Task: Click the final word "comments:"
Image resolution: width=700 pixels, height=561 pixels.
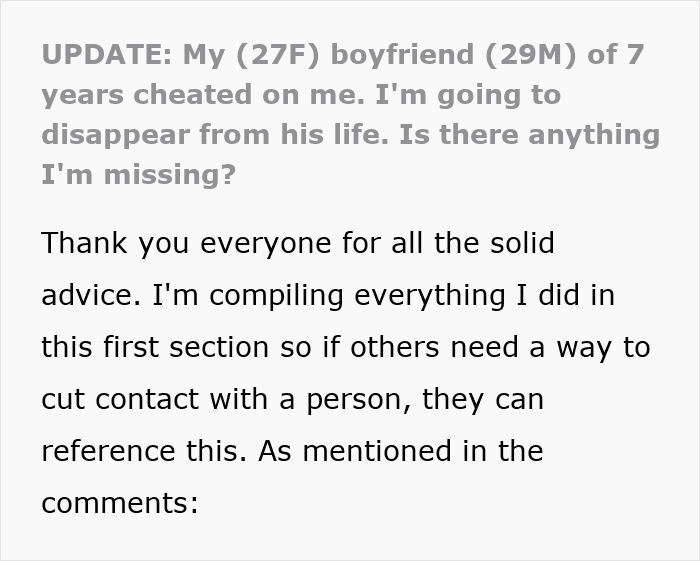Action: [x=121, y=502]
